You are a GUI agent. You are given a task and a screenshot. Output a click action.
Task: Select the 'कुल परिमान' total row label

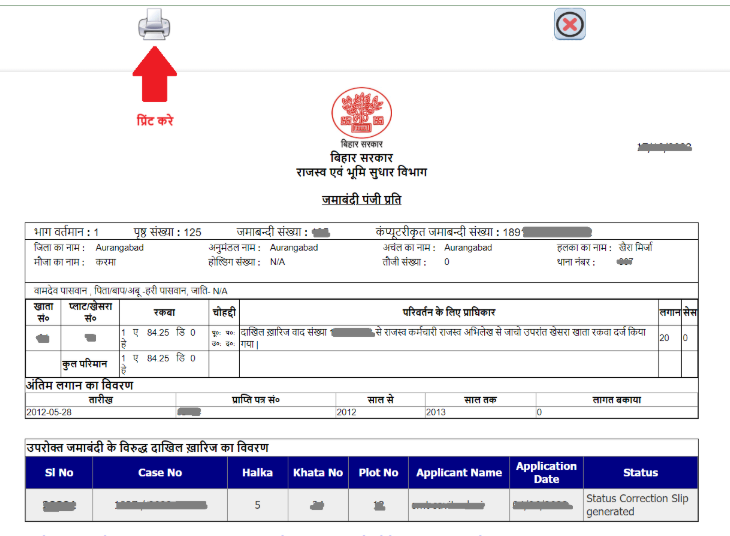coord(83,363)
